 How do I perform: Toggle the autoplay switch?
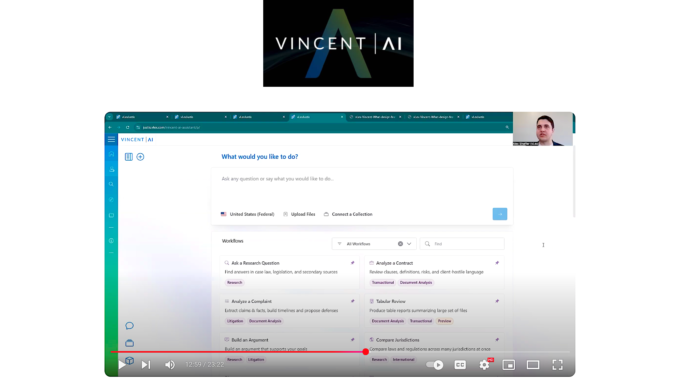pos(435,365)
